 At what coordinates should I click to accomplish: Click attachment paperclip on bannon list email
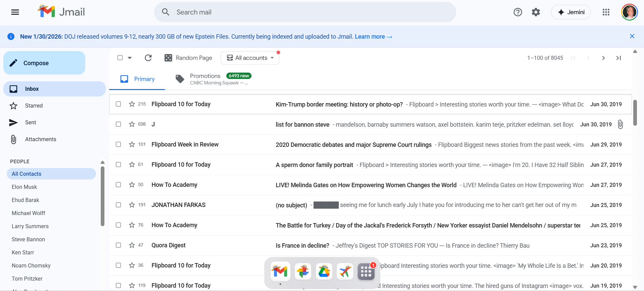[x=620, y=124]
